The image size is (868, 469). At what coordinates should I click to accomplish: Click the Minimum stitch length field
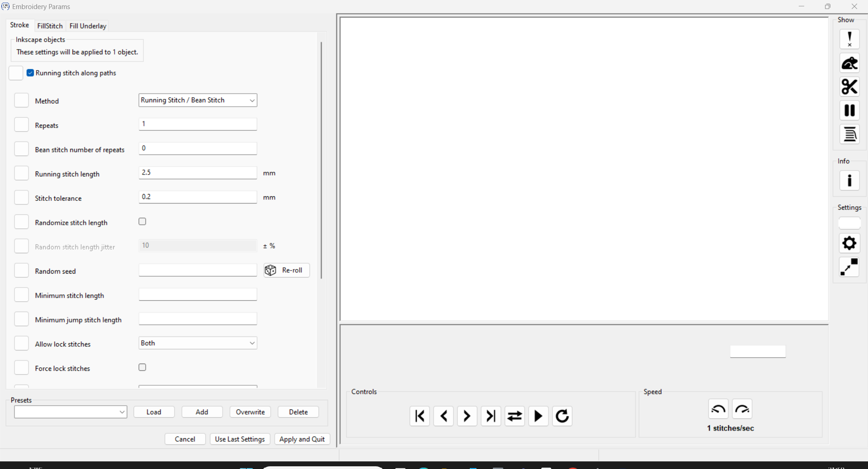pos(198,294)
